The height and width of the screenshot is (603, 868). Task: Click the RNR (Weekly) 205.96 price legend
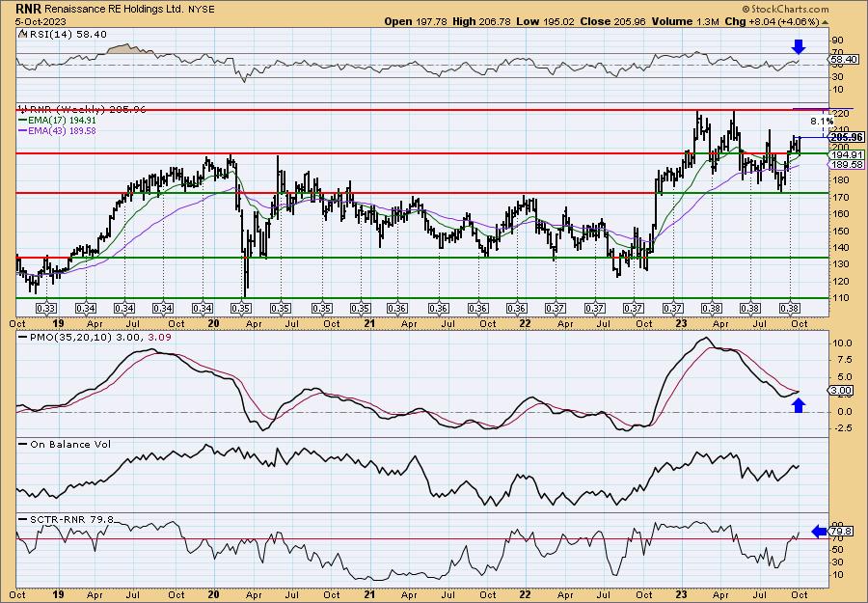pos(83,110)
